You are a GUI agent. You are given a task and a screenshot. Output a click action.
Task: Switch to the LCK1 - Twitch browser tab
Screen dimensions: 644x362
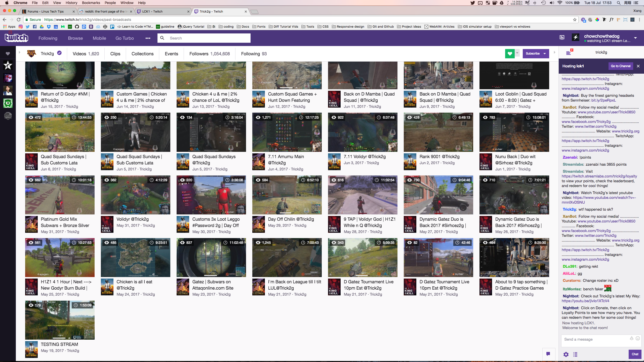[164, 11]
